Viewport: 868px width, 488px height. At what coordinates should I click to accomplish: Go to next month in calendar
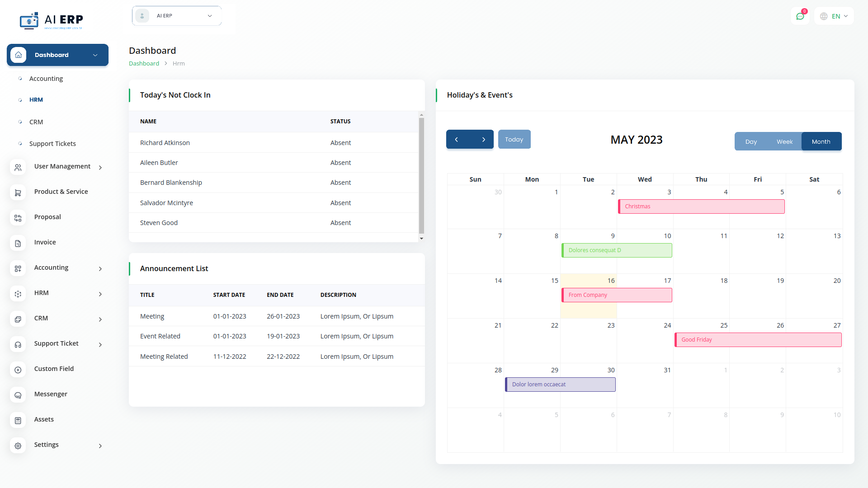tap(483, 139)
